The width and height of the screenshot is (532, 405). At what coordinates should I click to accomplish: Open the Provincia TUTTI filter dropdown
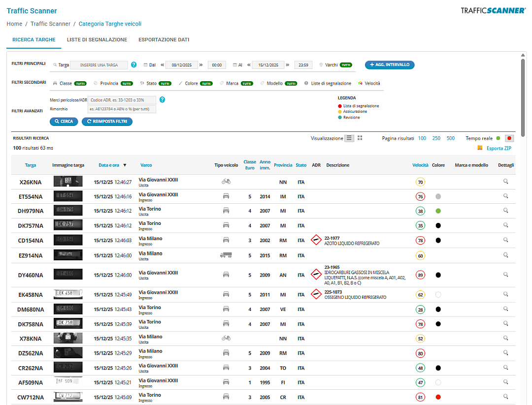pyautogui.click(x=127, y=84)
